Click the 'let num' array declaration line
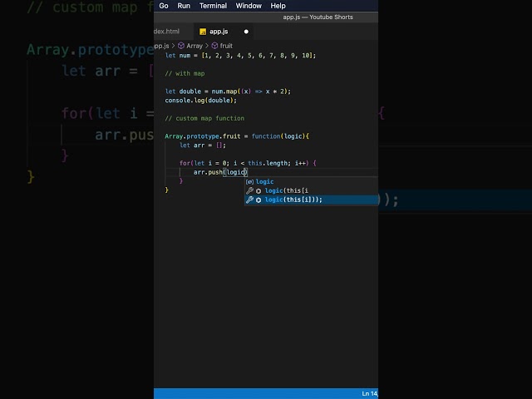532x399 pixels. (x=240, y=56)
